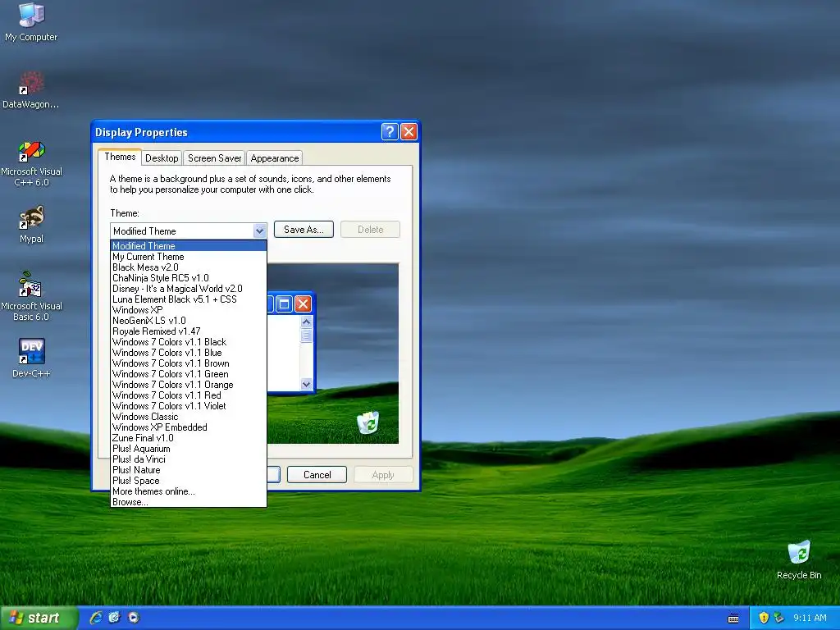840x630 pixels.
Task: Select Windows 7 Colors v1.1 Blue
Action: (x=189, y=353)
